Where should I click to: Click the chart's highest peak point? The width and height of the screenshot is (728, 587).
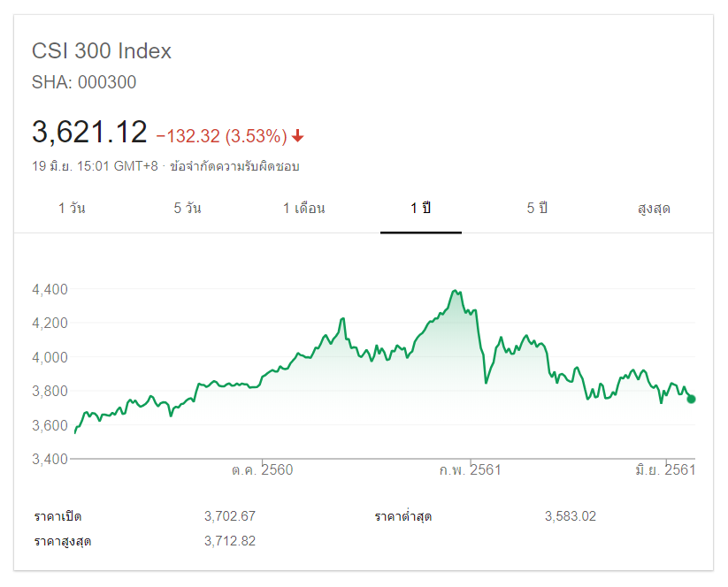455,291
